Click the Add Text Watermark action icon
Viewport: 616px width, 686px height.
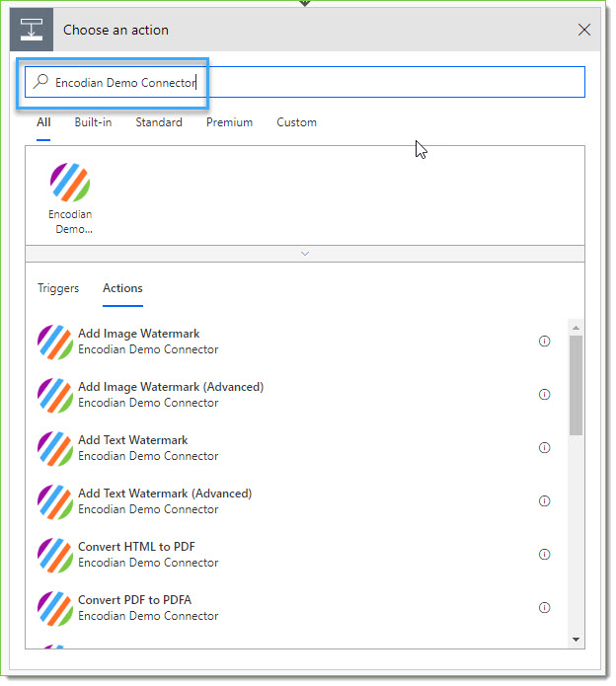55,448
